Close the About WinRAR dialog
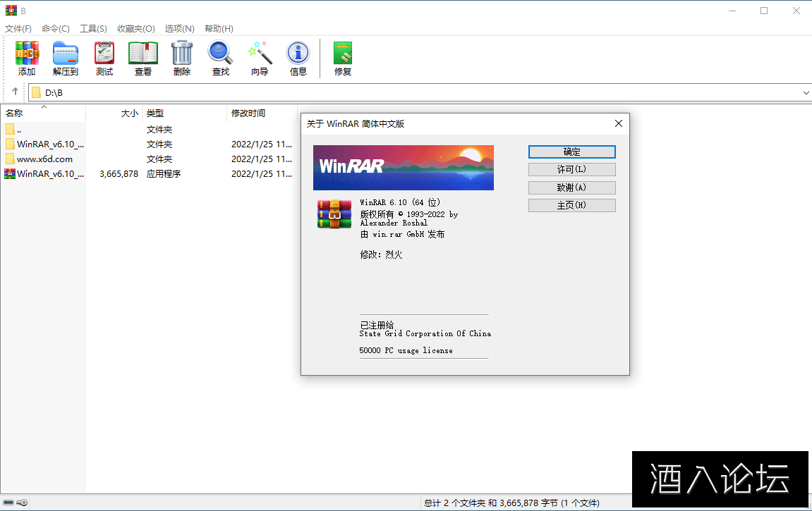This screenshot has width=812, height=511. pyautogui.click(x=618, y=123)
